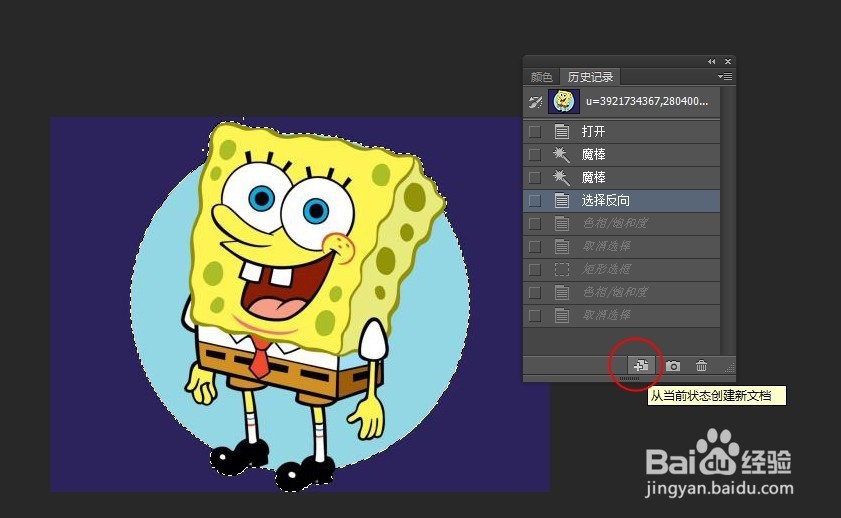Viewport: 841px width, 518px height.
Task: Click the magic wand icon just above 选择反向
Action: pos(562,177)
